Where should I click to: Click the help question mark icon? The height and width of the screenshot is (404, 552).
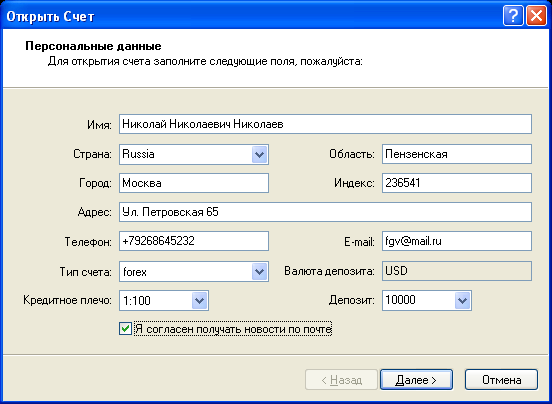[513, 16]
